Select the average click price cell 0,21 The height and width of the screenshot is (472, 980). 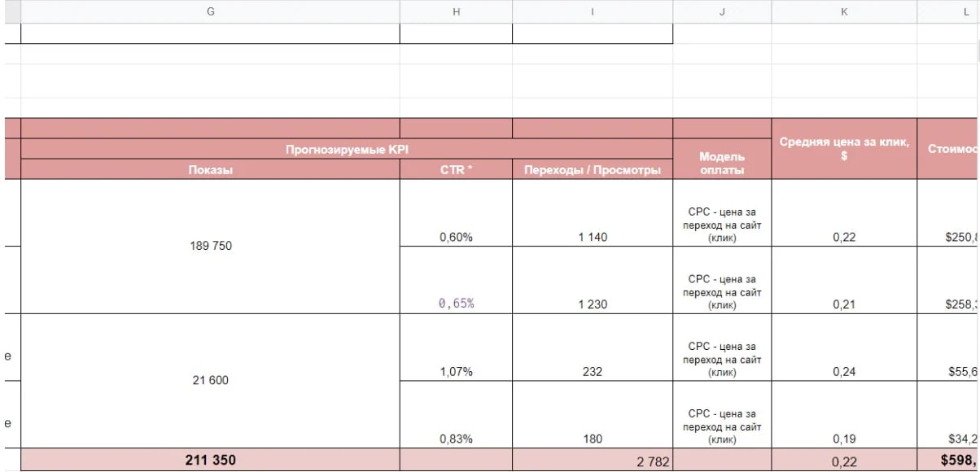844,280
